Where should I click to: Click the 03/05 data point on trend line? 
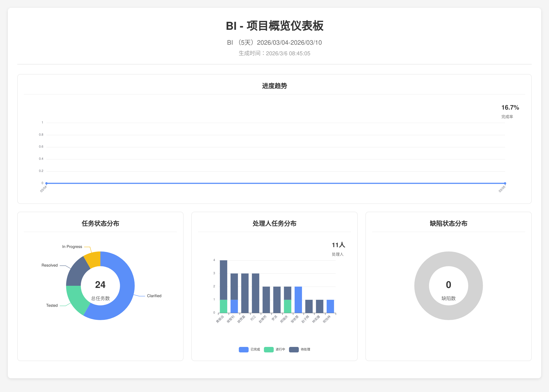click(505, 183)
